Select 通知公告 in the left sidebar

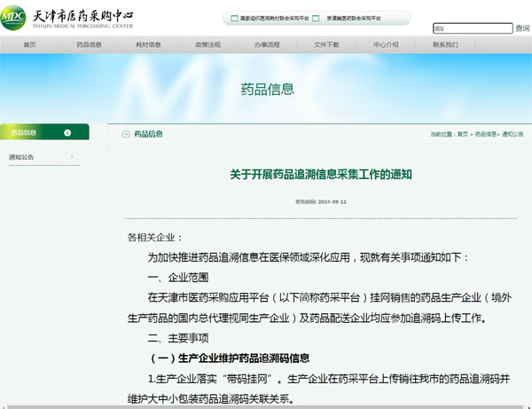pyautogui.click(x=21, y=157)
